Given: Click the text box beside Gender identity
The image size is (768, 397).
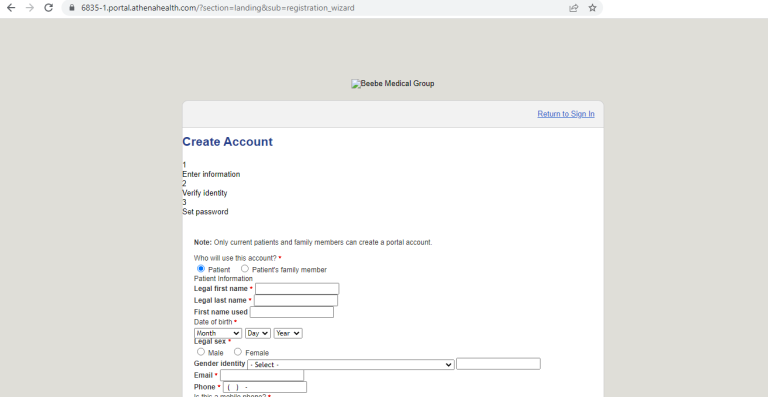Looking at the screenshot, I should pyautogui.click(x=498, y=364).
